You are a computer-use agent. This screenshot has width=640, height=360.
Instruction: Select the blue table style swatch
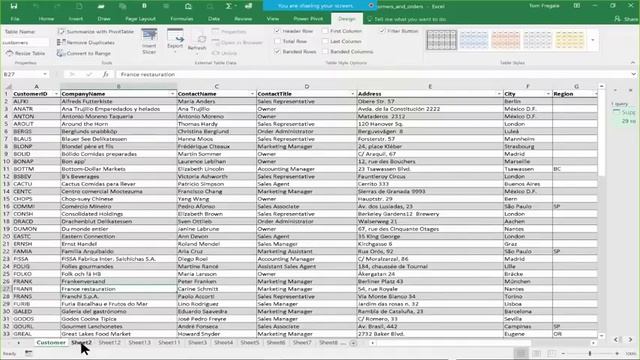pyautogui.click(x=473, y=40)
